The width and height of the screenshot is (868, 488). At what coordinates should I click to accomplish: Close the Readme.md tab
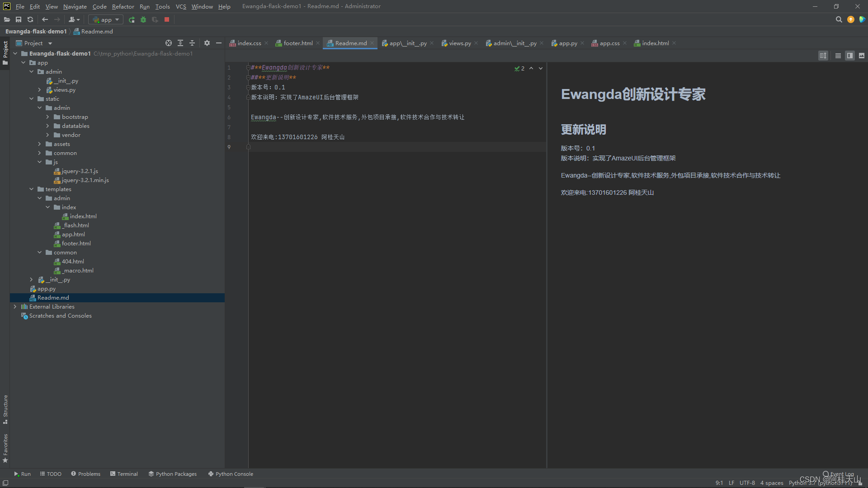[x=372, y=43]
